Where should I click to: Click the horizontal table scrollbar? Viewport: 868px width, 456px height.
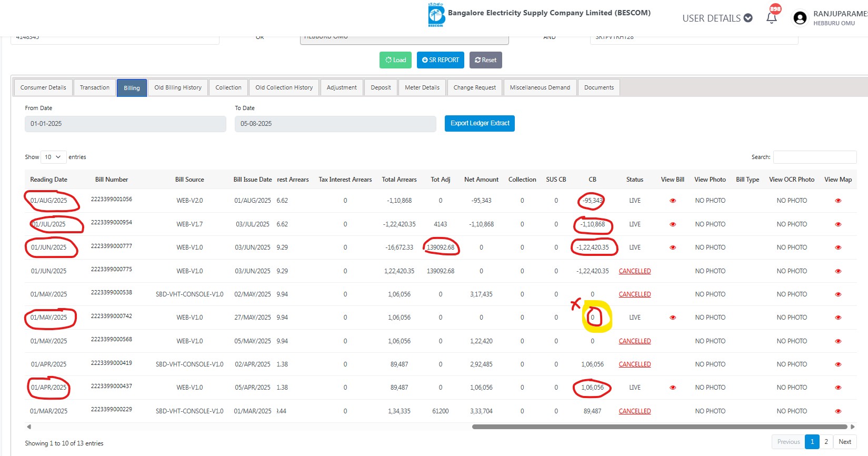(659, 427)
